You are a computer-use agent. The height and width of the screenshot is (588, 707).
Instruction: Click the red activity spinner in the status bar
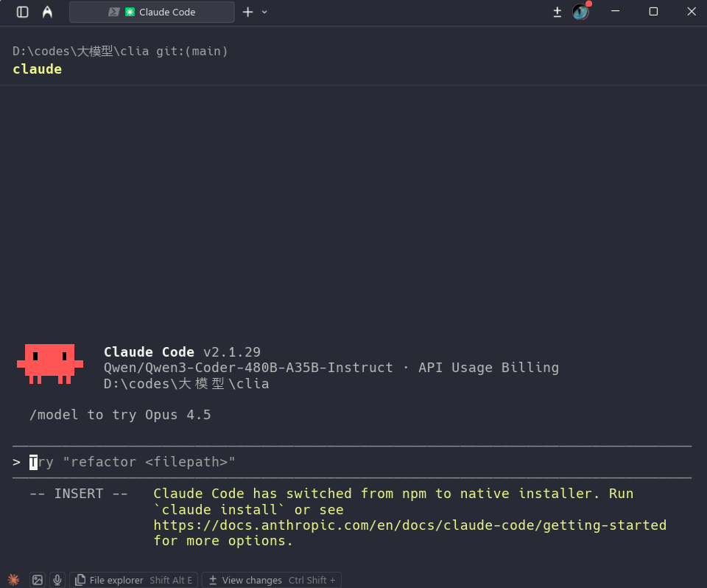15,580
